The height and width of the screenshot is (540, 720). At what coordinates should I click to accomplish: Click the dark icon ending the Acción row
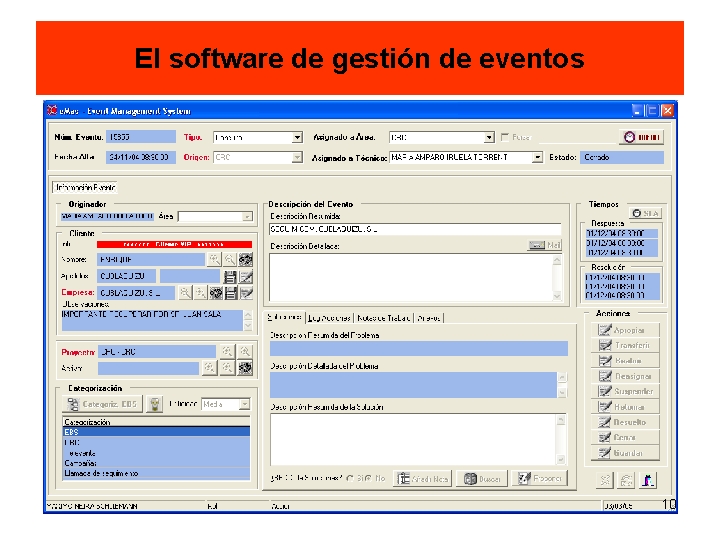click(245, 367)
